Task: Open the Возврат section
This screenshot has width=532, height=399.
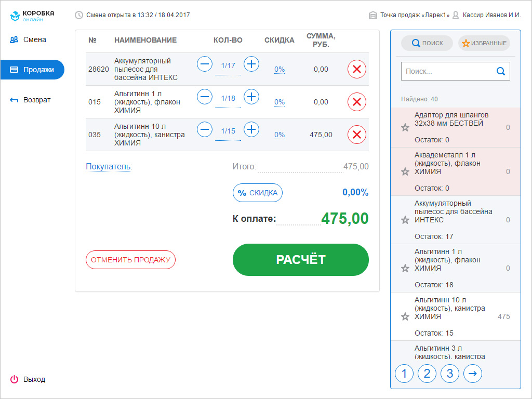Action: click(30, 100)
